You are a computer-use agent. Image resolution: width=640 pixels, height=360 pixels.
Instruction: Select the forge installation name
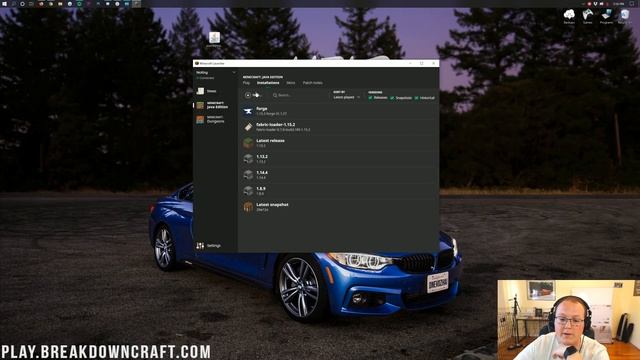coord(262,109)
